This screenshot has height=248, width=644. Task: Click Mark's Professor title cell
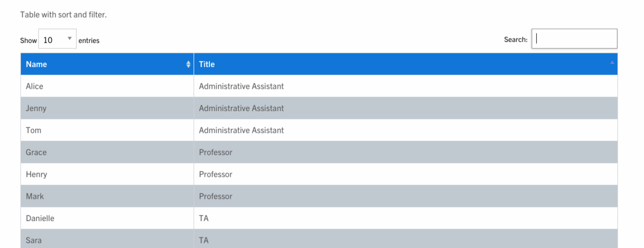pos(216,197)
